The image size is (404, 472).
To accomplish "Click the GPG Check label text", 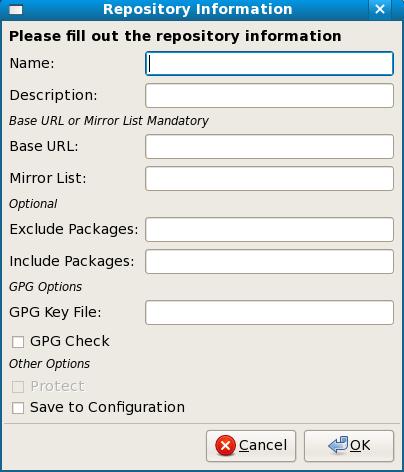I will [x=70, y=341].
